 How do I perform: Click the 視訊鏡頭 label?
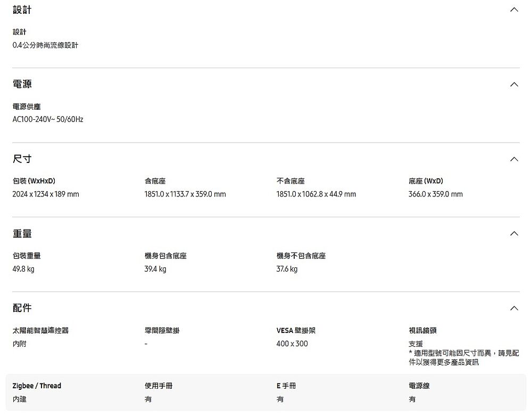[423, 330]
